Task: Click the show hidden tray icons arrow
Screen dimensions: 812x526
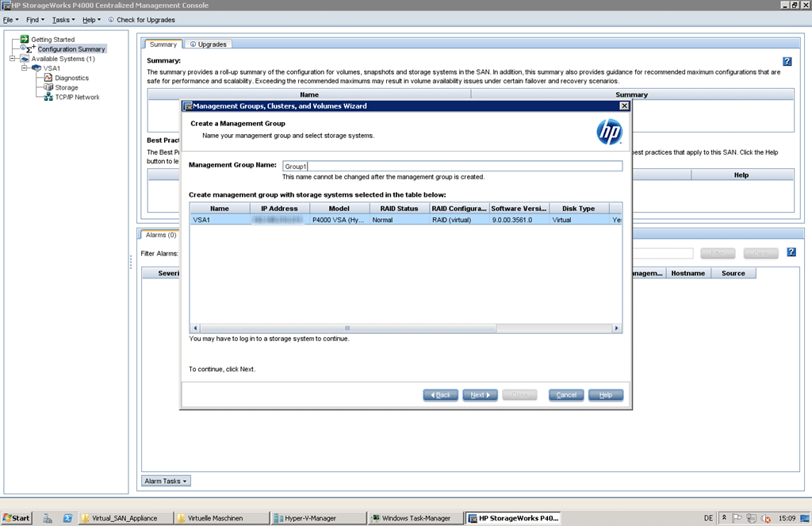Action: (724, 518)
